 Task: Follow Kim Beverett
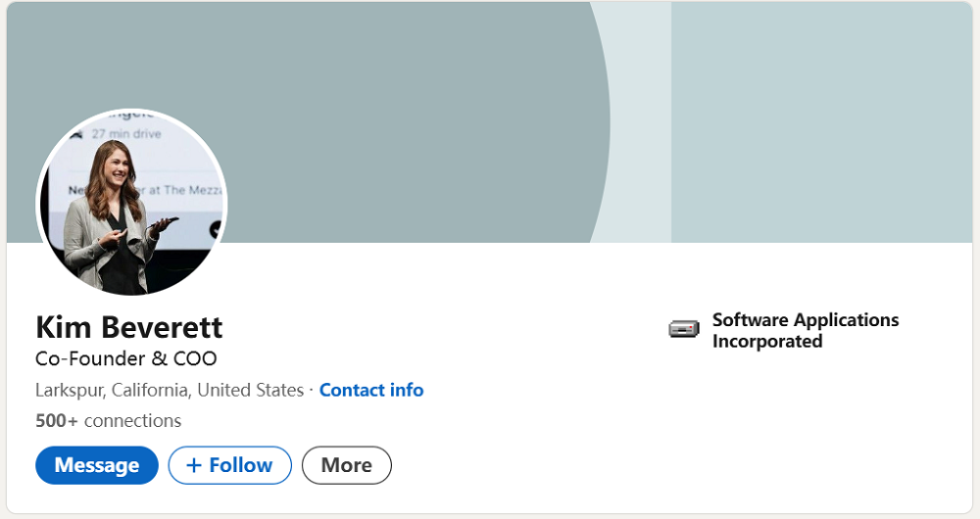(230, 465)
